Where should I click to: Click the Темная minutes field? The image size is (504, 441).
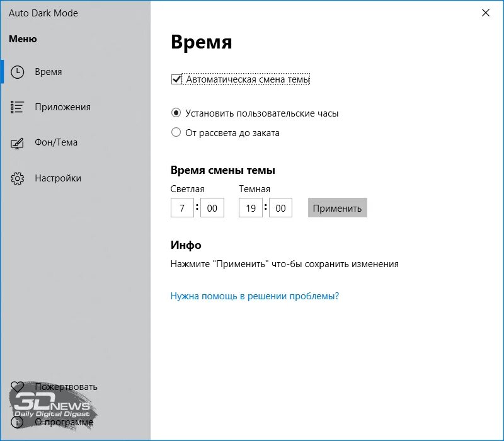pos(280,208)
